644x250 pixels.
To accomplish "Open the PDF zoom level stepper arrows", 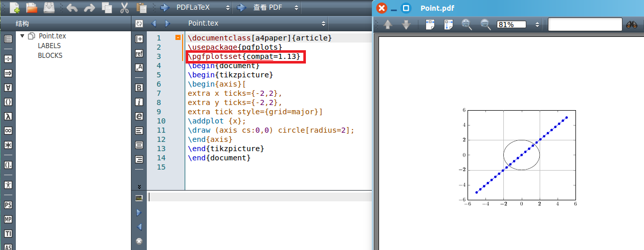I will 537,24.
